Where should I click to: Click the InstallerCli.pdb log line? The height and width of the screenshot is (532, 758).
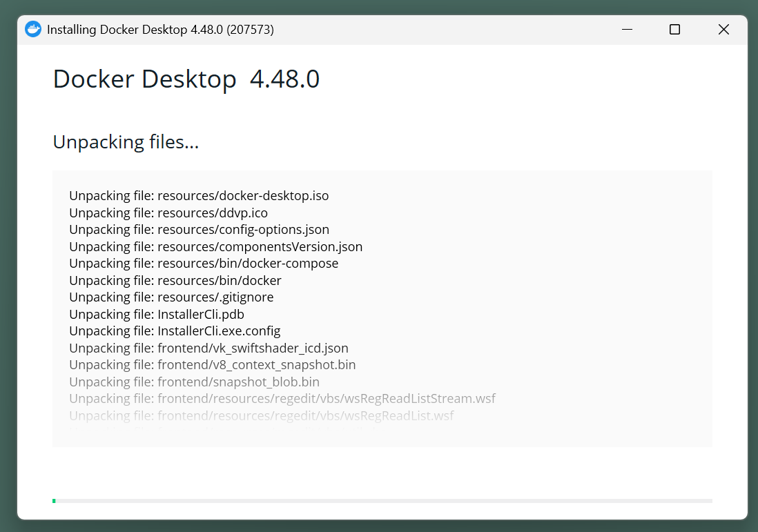(x=157, y=315)
